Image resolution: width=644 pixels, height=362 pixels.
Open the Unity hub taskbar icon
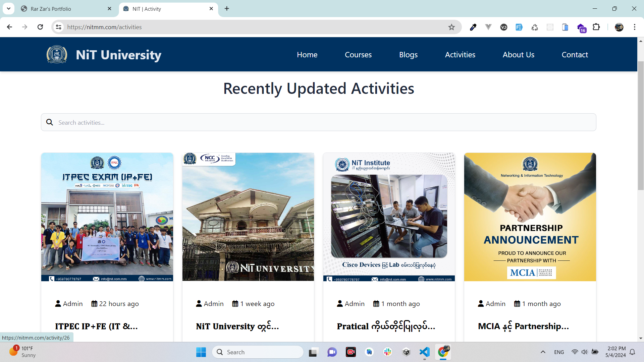click(406, 352)
